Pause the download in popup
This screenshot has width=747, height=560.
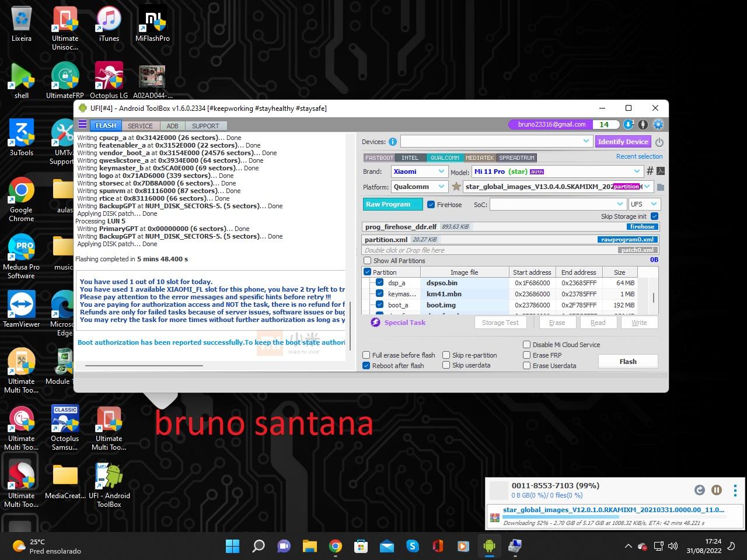click(717, 490)
